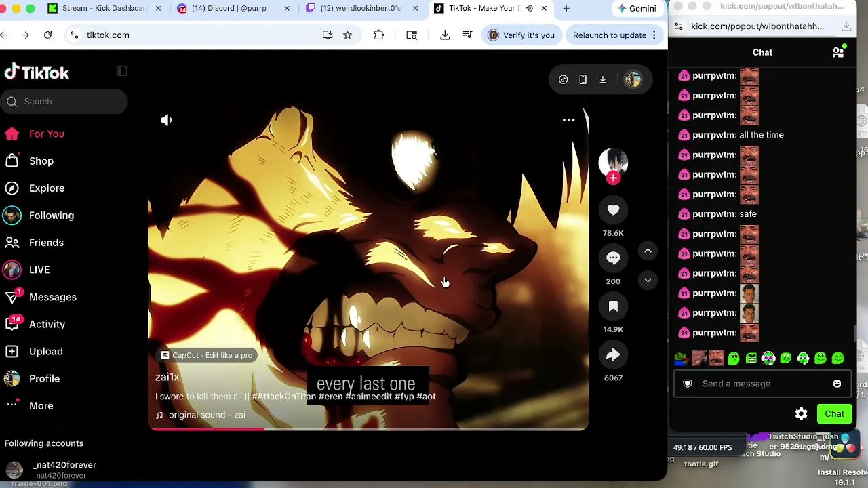
Task: Open the TikTok coins icon in the top pill
Action: 564,80
